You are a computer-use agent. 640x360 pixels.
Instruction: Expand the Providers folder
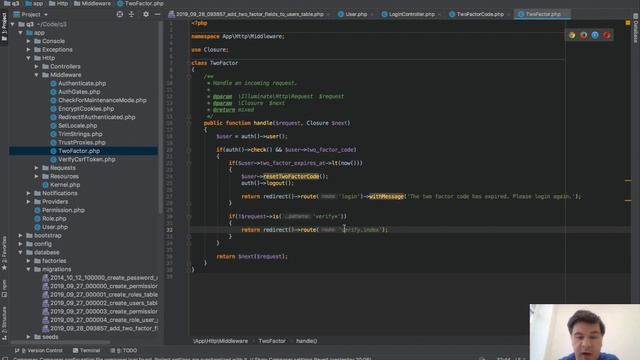tap(29, 202)
